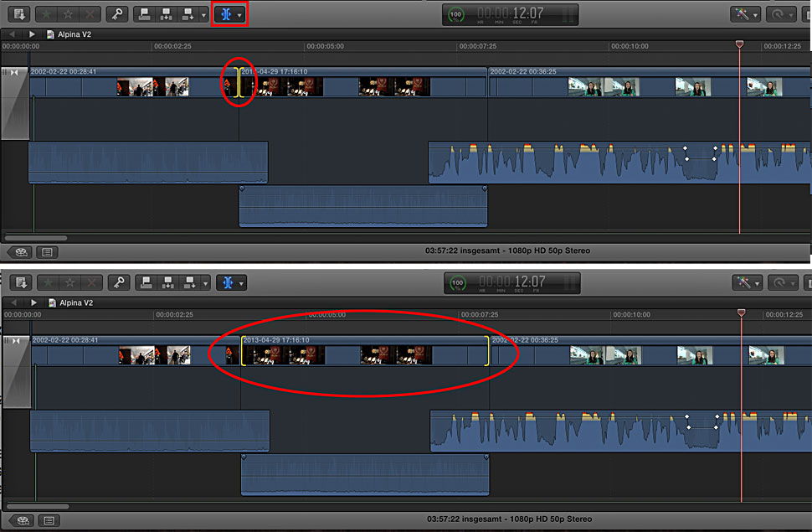Expand the edit options arrow beside Append, lower toolbar
Screen dimensions: 812x532
pyautogui.click(x=206, y=283)
